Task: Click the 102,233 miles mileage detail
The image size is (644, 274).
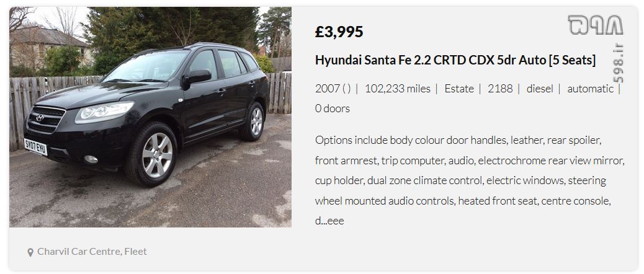Action: coord(398,89)
